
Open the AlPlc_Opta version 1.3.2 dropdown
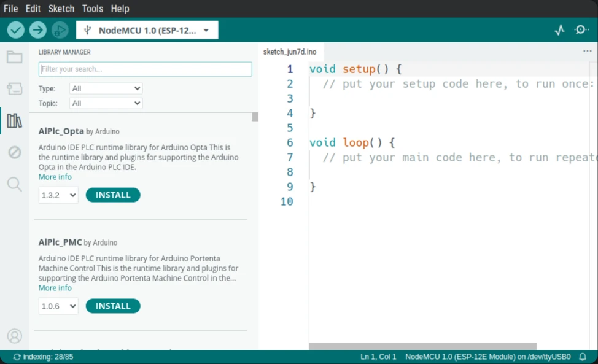[x=58, y=195]
